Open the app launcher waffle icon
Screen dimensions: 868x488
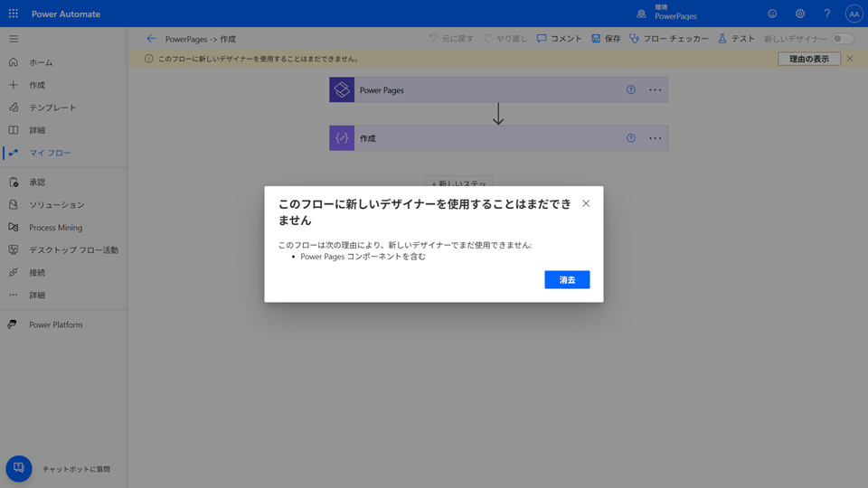(14, 14)
